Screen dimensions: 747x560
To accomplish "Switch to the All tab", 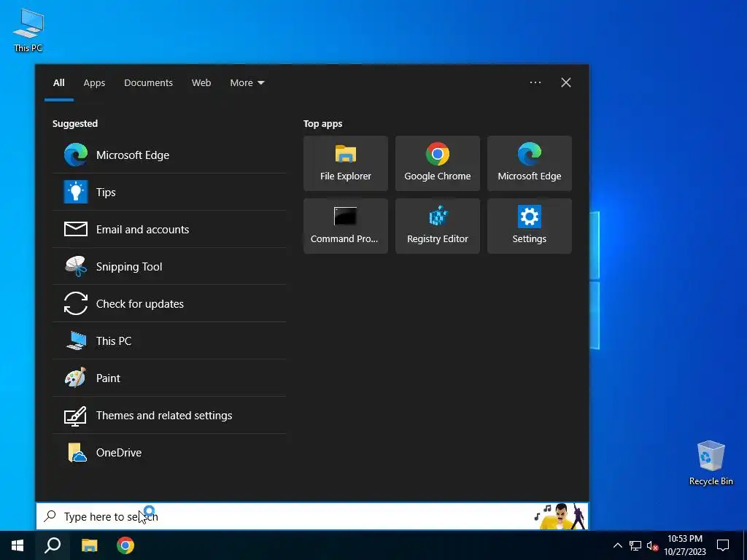I will coord(58,83).
